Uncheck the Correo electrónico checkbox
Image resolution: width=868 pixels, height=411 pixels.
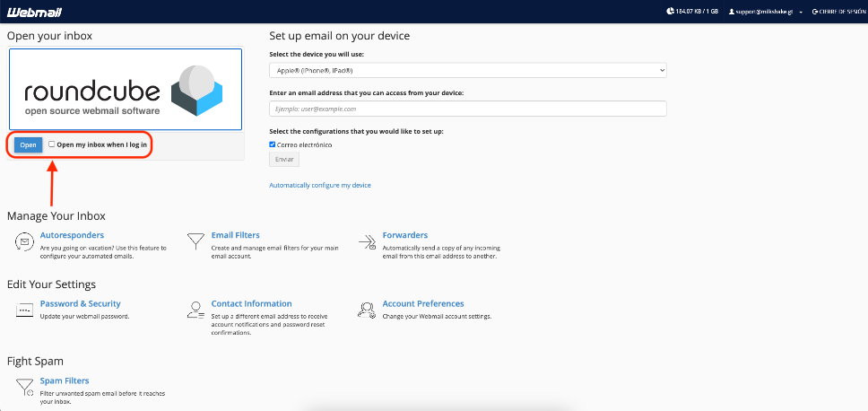coord(273,144)
